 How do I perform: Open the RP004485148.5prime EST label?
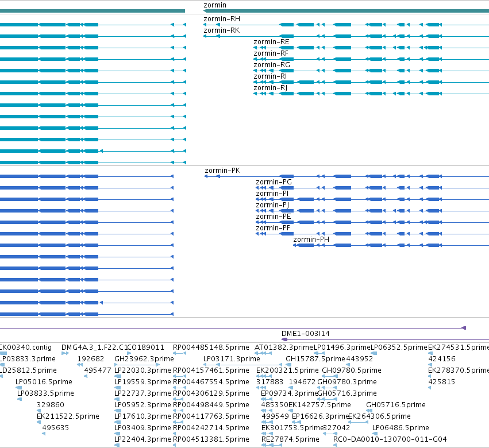(211, 347)
